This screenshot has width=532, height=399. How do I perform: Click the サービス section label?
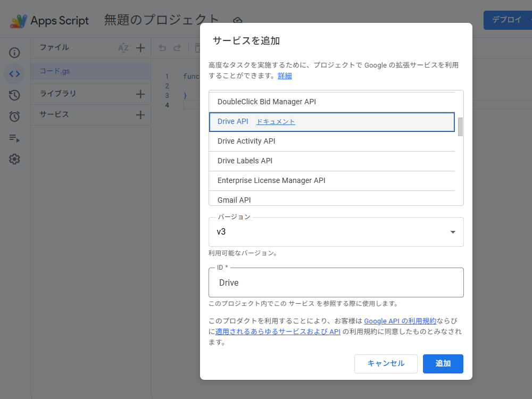pos(54,115)
